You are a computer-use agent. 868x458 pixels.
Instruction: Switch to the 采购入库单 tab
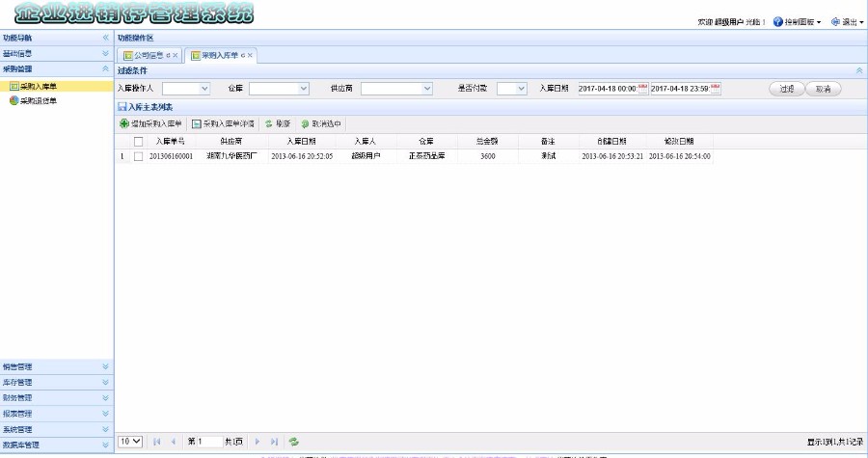click(219, 55)
